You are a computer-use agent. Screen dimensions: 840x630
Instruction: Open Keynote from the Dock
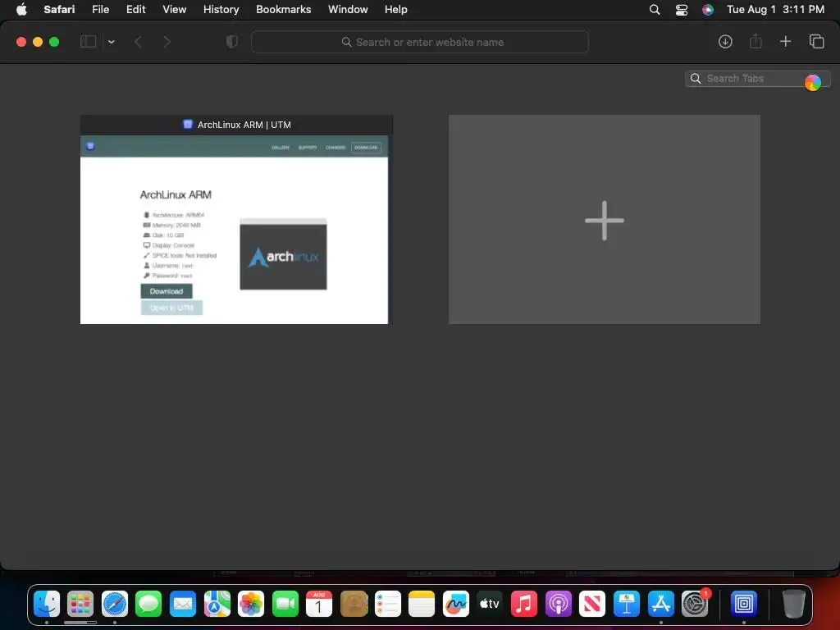(x=626, y=604)
